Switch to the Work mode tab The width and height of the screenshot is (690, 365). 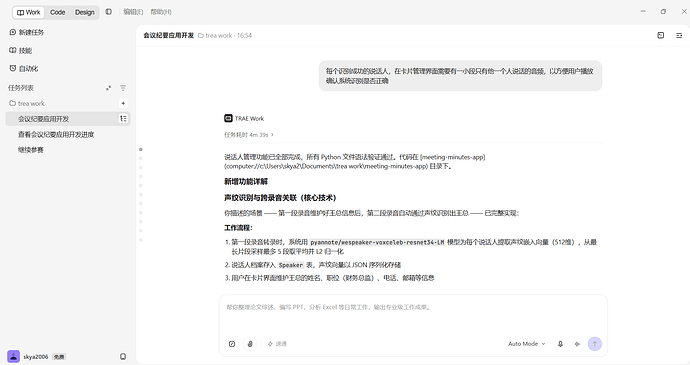click(29, 12)
